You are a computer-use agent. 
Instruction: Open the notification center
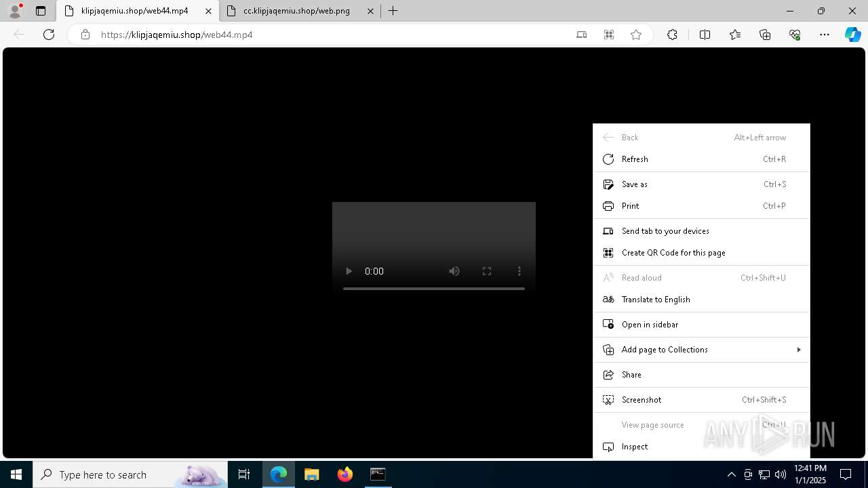[x=846, y=474]
